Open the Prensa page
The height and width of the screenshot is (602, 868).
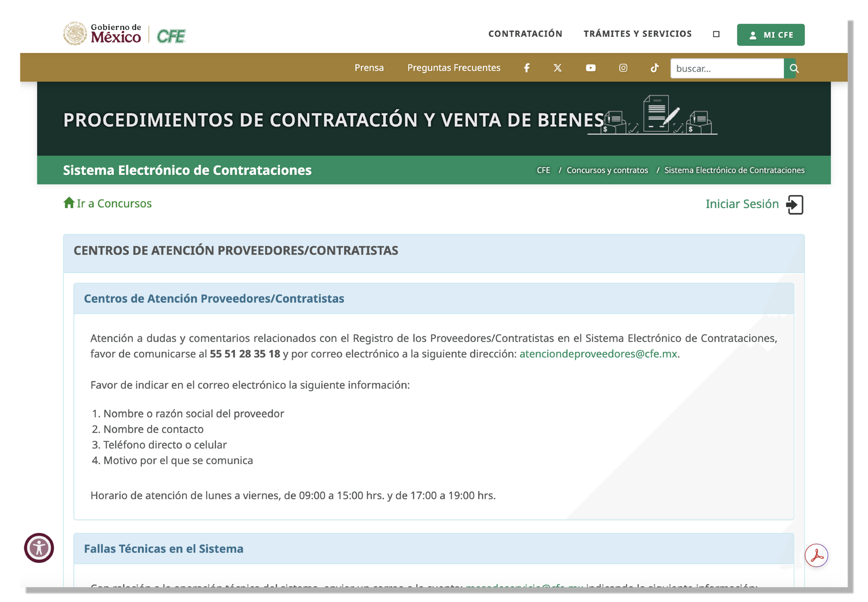coord(369,68)
